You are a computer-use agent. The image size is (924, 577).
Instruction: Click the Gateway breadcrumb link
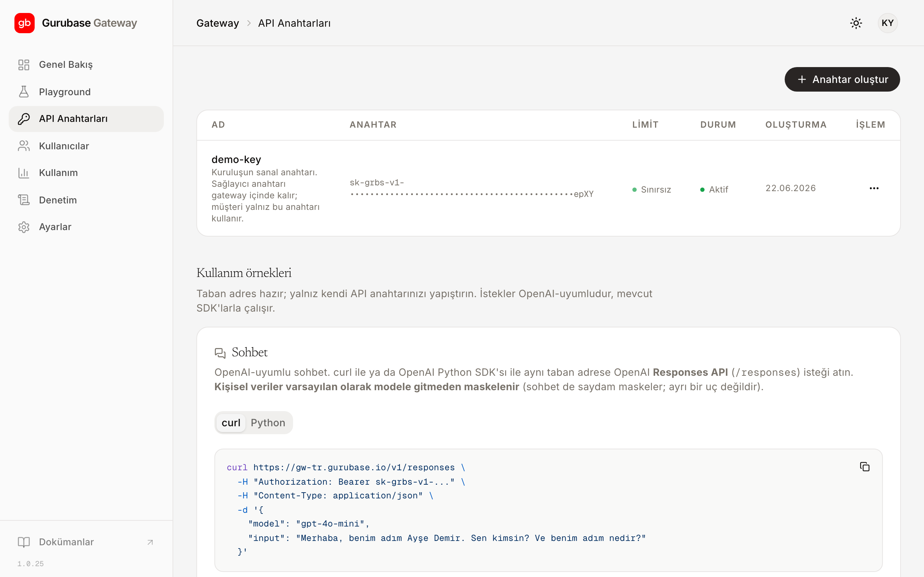coord(218,23)
